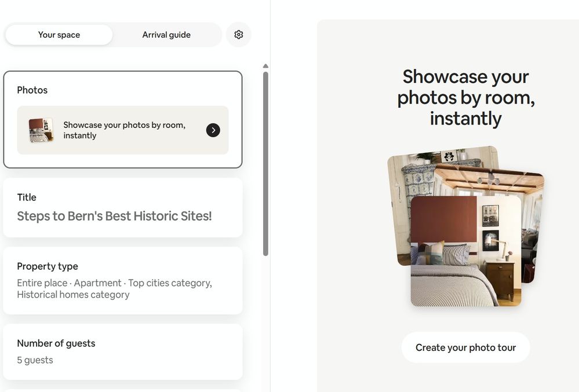Viewport: 579px width, 392px height.
Task: Click the "5 guests" value text
Action: click(x=35, y=360)
